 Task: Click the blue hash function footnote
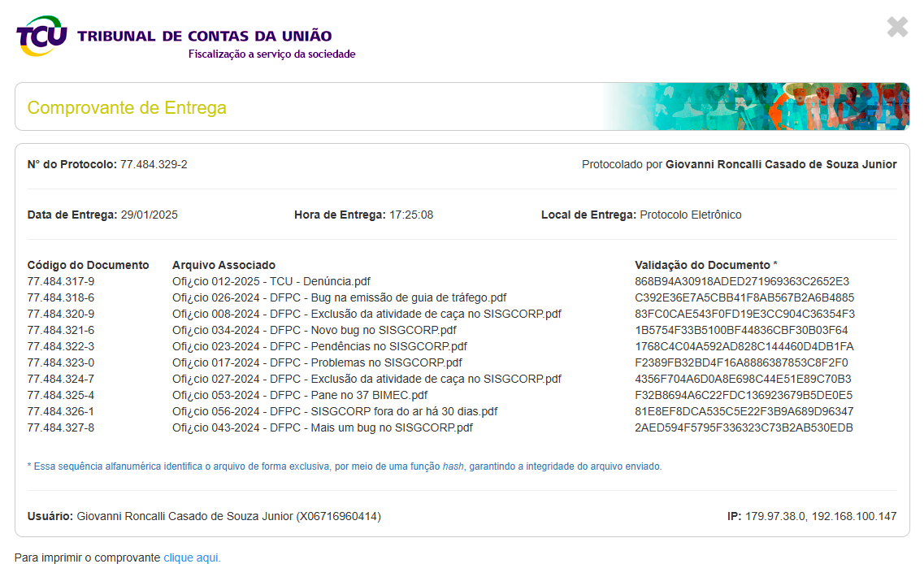tap(345, 466)
